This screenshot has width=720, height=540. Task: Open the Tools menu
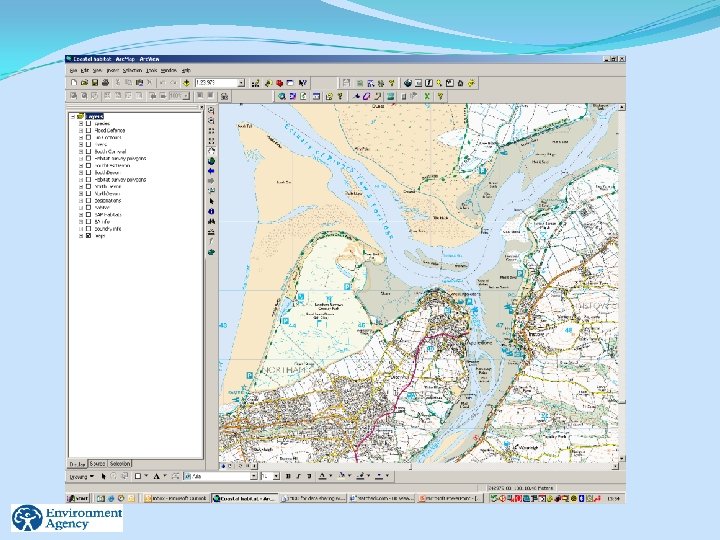point(152,71)
